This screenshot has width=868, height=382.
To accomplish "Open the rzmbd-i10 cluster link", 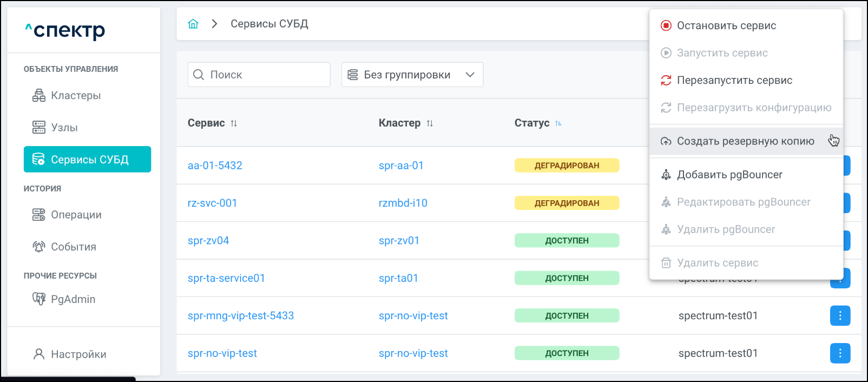I will [403, 203].
